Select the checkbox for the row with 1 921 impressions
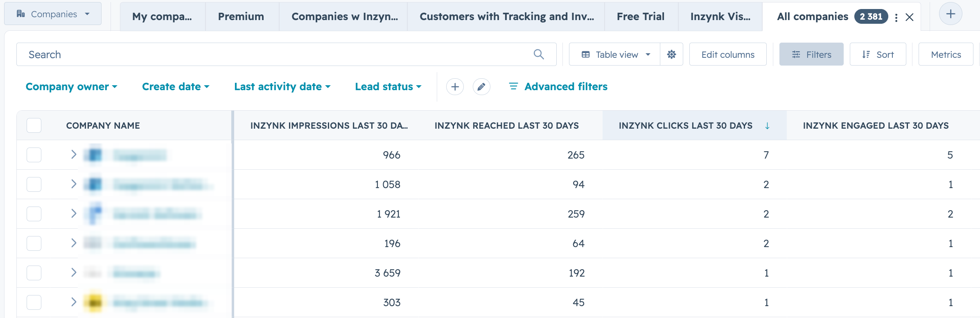The image size is (980, 318). point(34,214)
